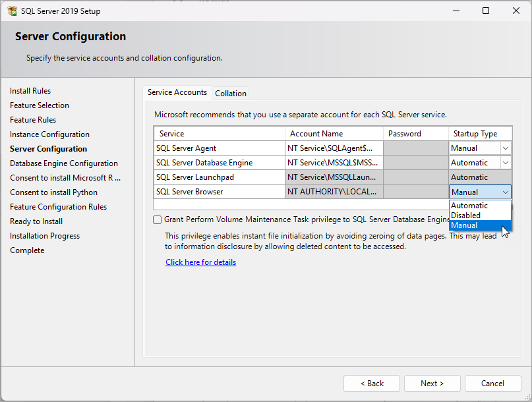Screen dimensions: 532x402
Task: Click Ready to Install step
Action: 36,221
